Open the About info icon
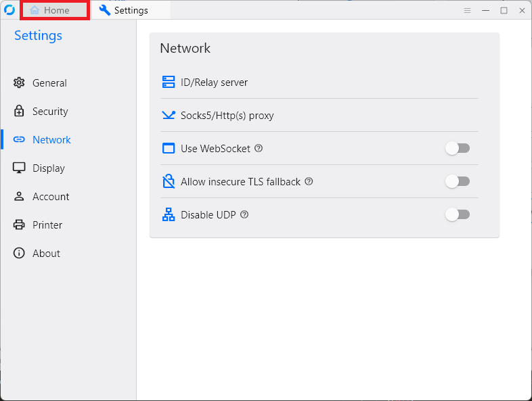Viewport: 532px width, 401px height. click(x=19, y=254)
